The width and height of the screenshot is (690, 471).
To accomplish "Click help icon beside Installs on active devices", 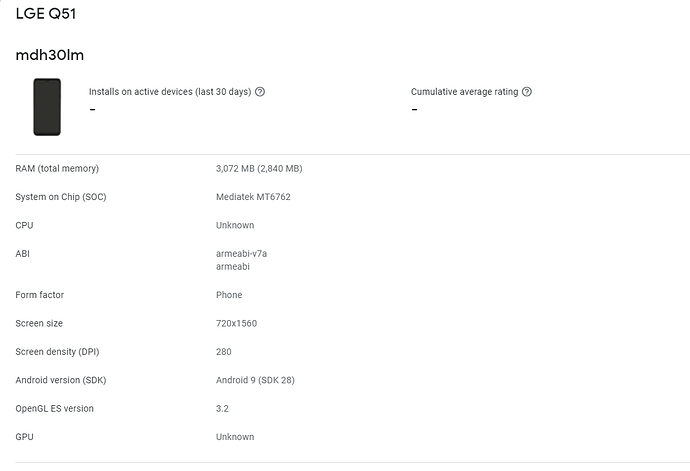I will [x=260, y=92].
